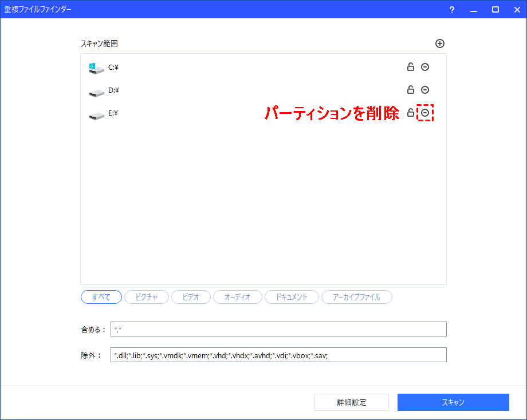Select the C: drive Windows disk icon
Screen dimensions: 527x420
pyautogui.click(x=96, y=69)
